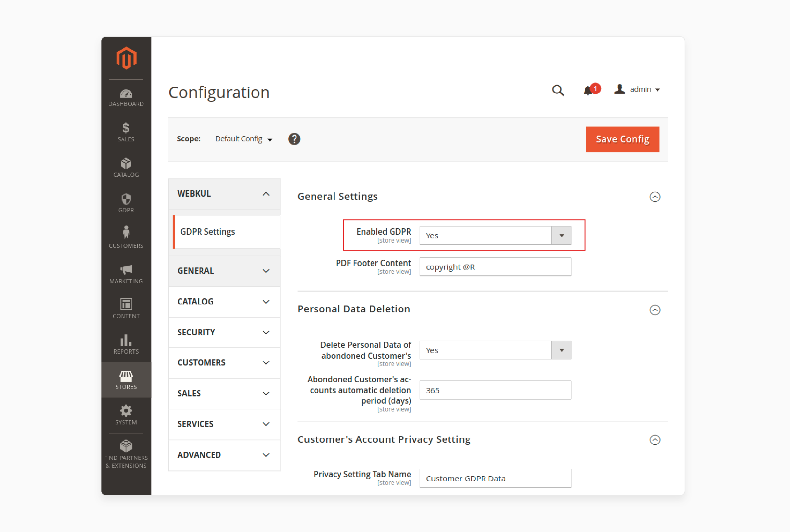Click the PDF Footer Content label

(373, 263)
